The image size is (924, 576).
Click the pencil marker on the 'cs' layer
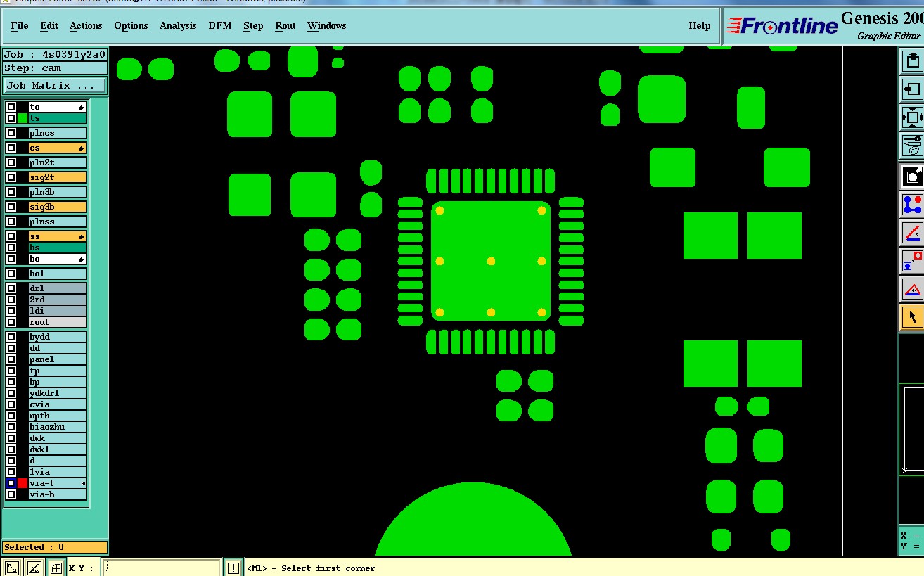click(82, 148)
